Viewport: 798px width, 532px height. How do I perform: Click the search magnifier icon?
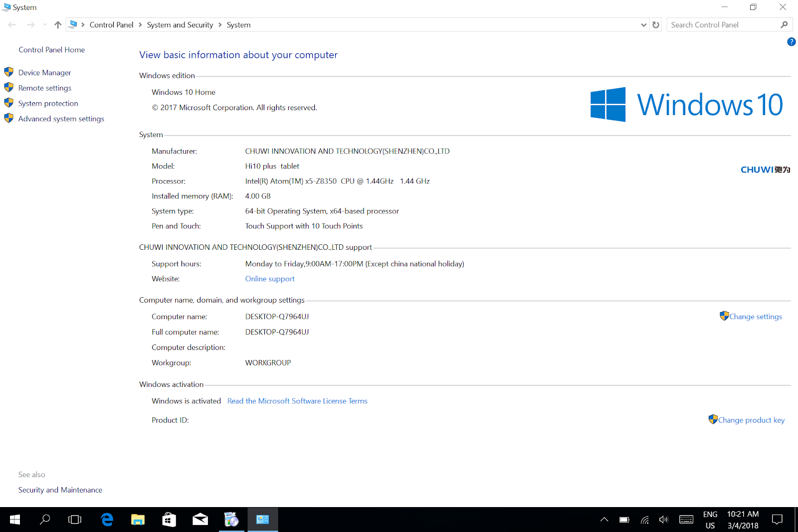785,25
